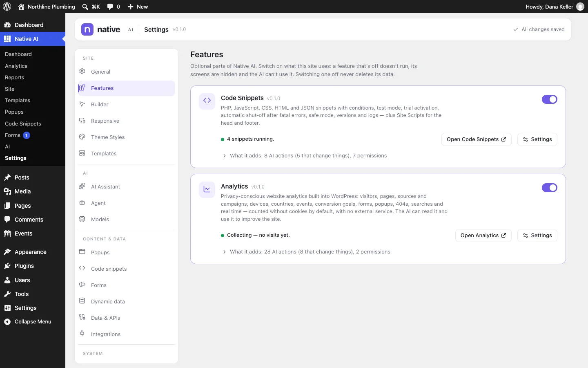The height and width of the screenshot is (368, 588).
Task: Open the Events admin menu
Action: point(33,233)
